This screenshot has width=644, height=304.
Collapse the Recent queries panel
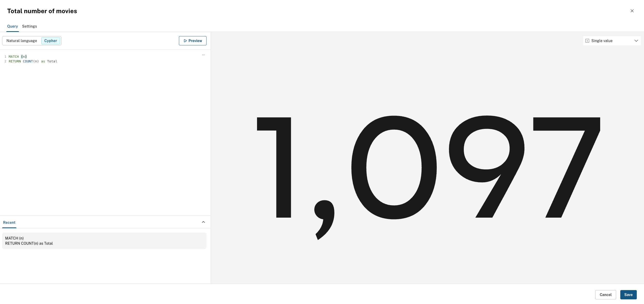tap(203, 222)
